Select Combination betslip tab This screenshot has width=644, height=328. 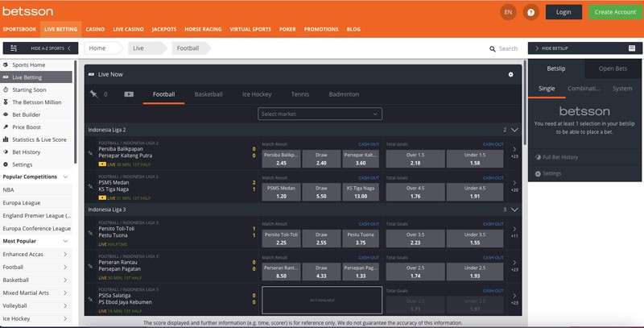tap(584, 89)
